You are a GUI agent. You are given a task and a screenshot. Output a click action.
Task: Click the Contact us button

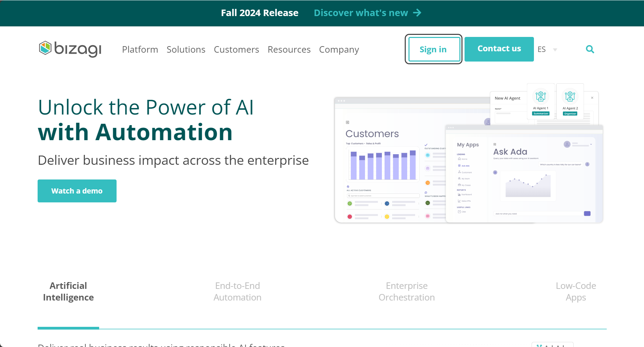click(499, 49)
